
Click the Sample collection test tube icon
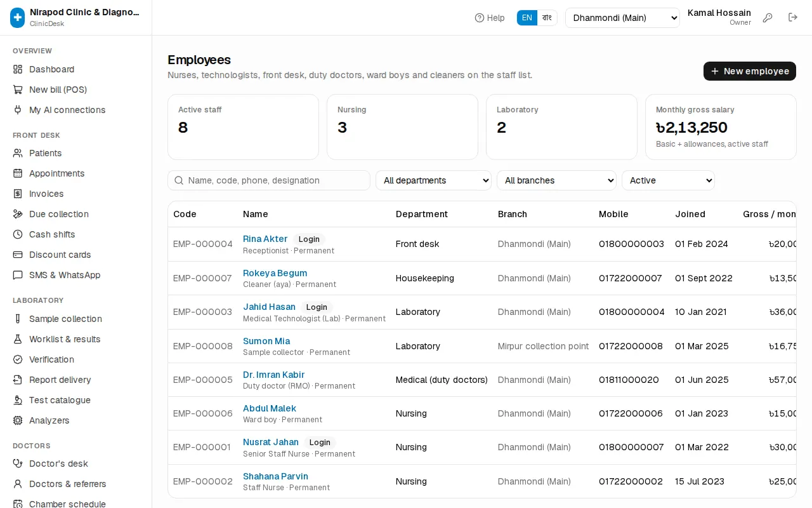(18, 319)
